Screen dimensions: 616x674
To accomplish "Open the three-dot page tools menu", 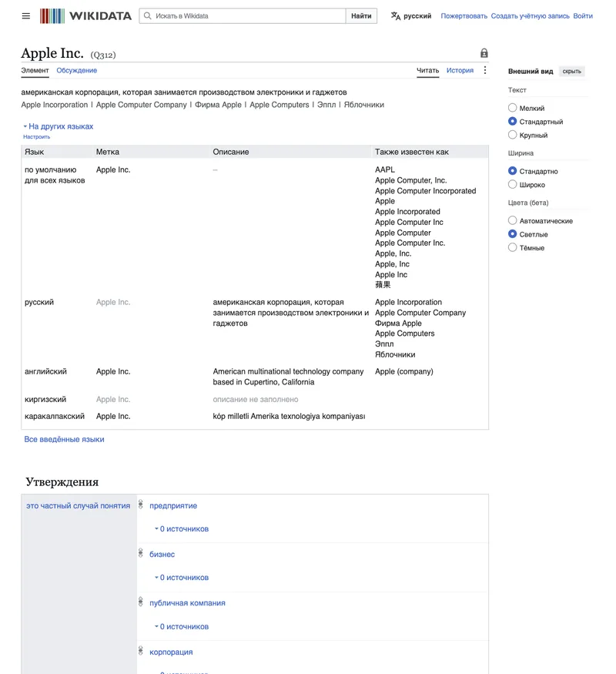I will tap(485, 70).
